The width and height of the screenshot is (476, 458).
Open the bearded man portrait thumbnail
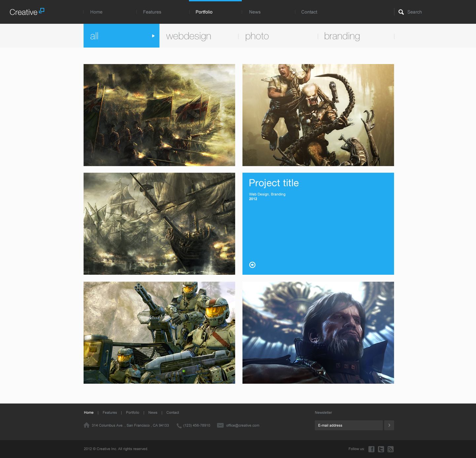pos(318,333)
